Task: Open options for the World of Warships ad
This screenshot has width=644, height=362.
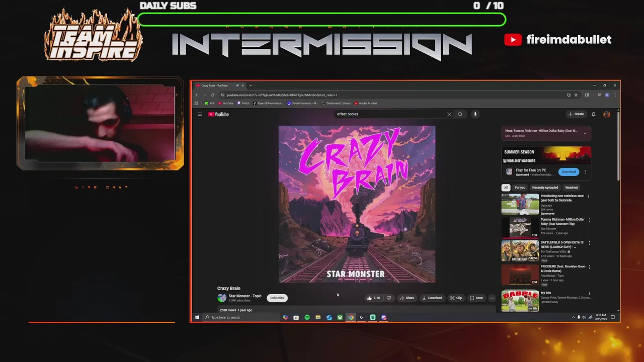Action: (x=585, y=172)
